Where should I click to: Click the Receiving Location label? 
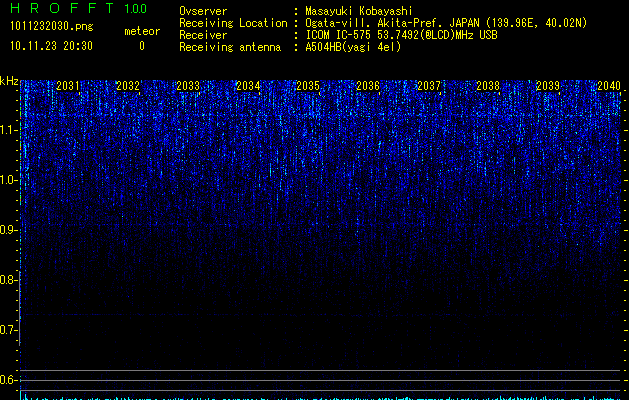[233, 23]
